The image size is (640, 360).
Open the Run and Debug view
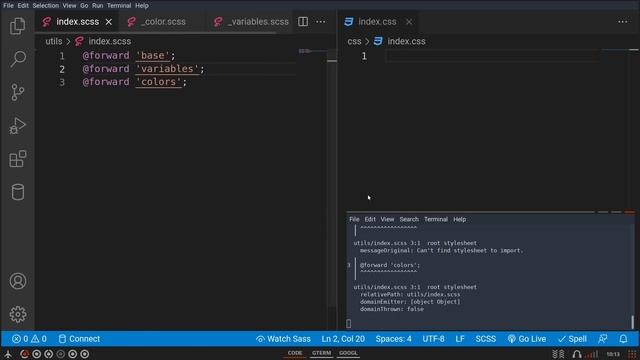(18, 126)
